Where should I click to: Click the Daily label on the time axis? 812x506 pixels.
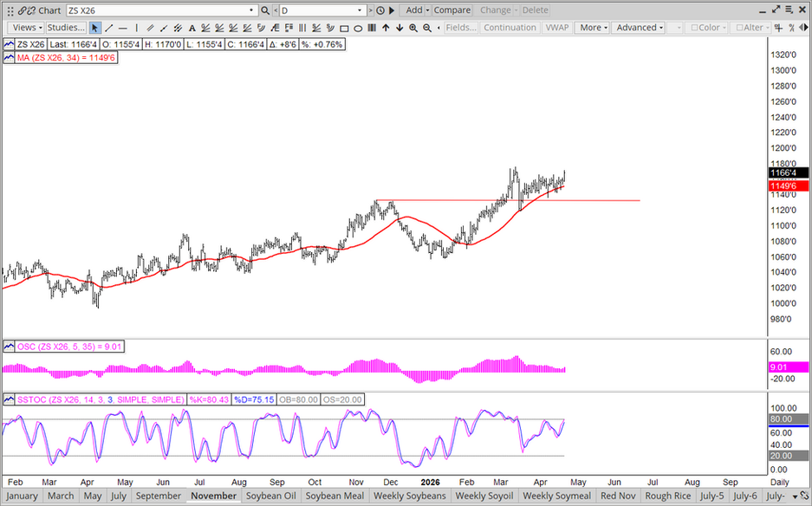(779, 483)
